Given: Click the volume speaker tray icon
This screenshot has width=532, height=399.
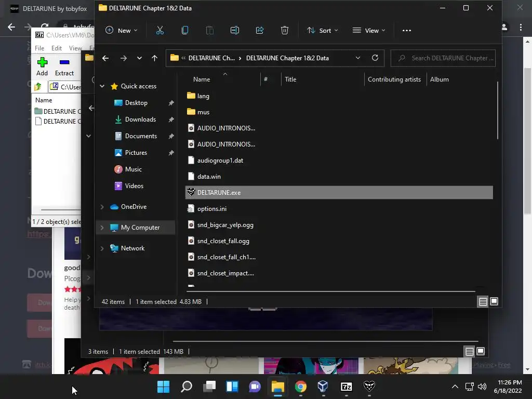Looking at the screenshot, I should coord(482,387).
